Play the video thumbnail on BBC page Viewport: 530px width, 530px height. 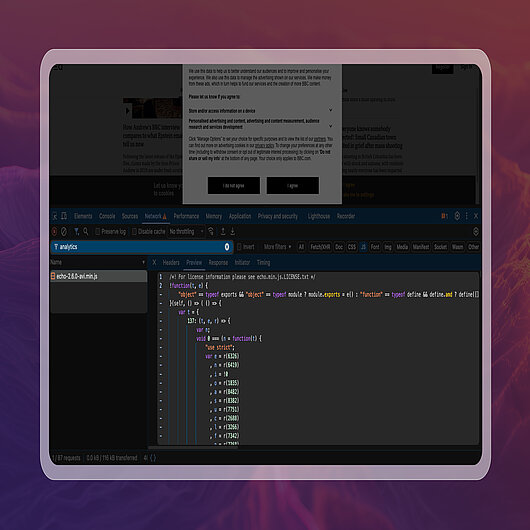pyautogui.click(x=127, y=111)
